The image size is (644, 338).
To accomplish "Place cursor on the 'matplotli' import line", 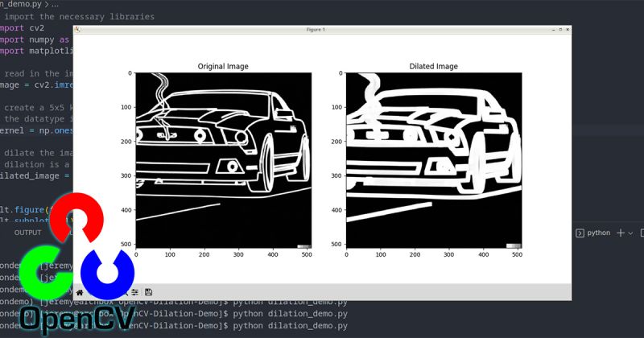I will point(36,51).
